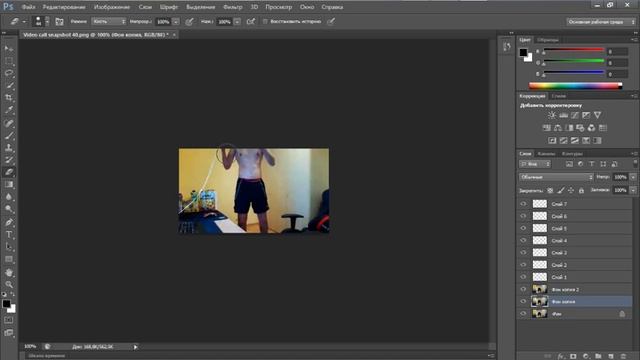Hide layer Фон копия 2

(x=523, y=289)
